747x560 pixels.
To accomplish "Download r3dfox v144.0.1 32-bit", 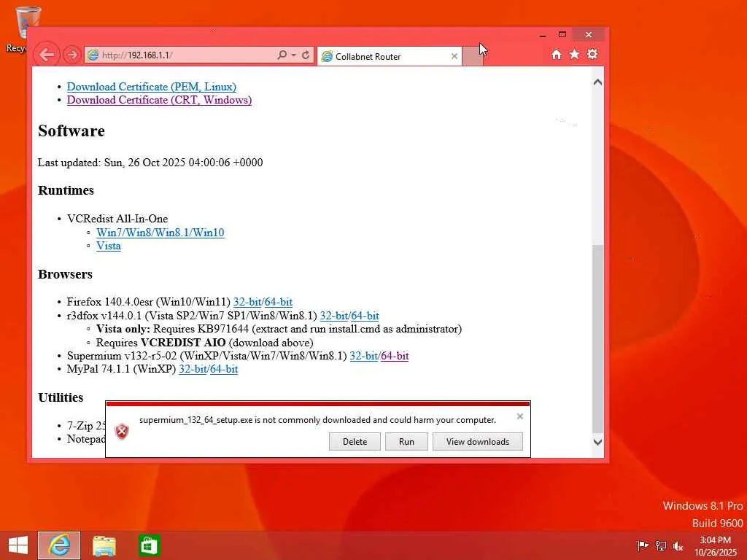I will point(334,316).
